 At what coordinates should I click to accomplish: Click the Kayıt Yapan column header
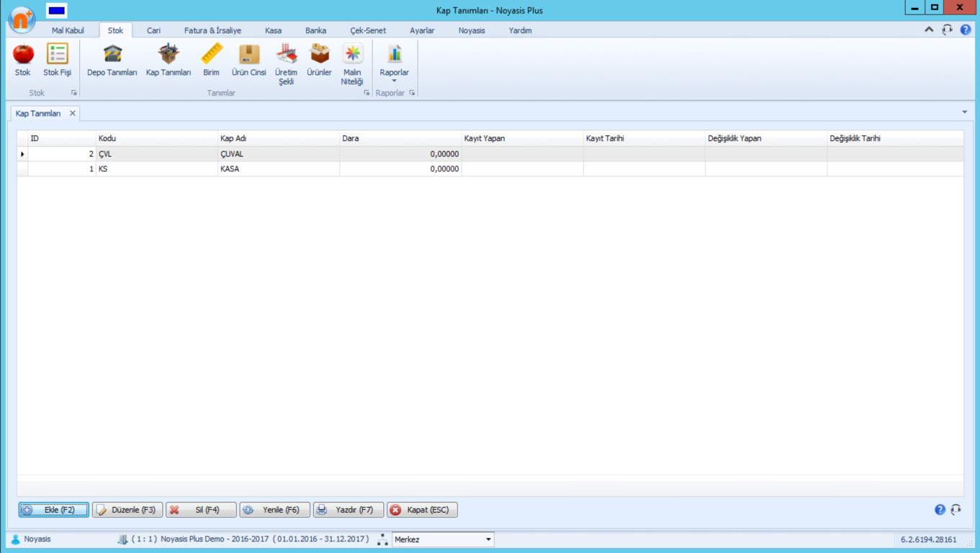(x=522, y=138)
